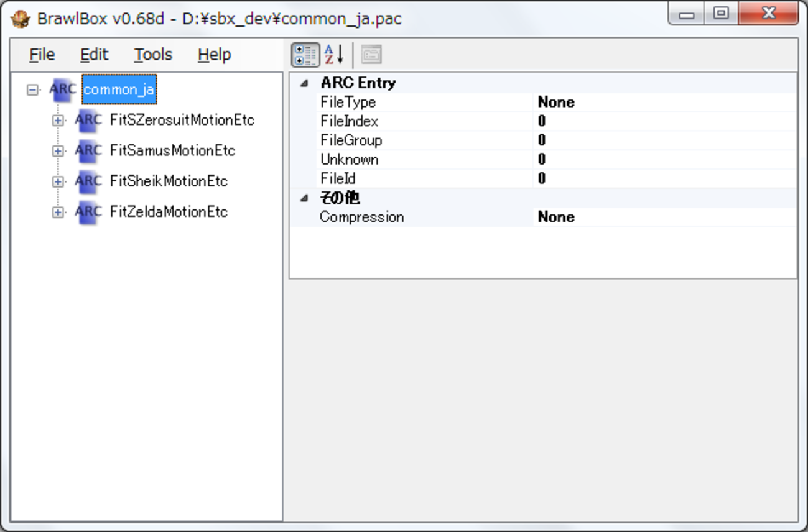Click the Property Pages toolbar icon
The height and width of the screenshot is (532, 808).
[x=371, y=55]
